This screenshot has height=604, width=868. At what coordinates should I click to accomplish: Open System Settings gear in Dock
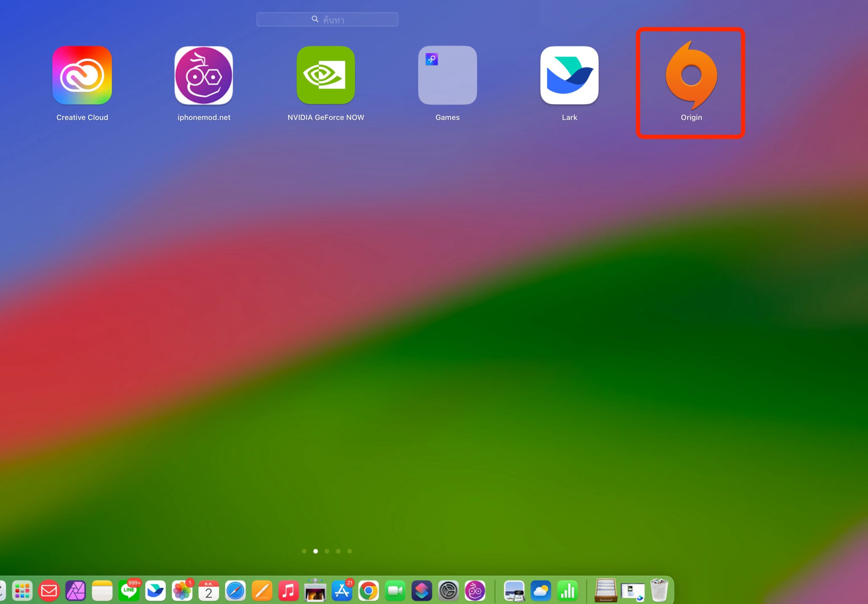click(448, 591)
